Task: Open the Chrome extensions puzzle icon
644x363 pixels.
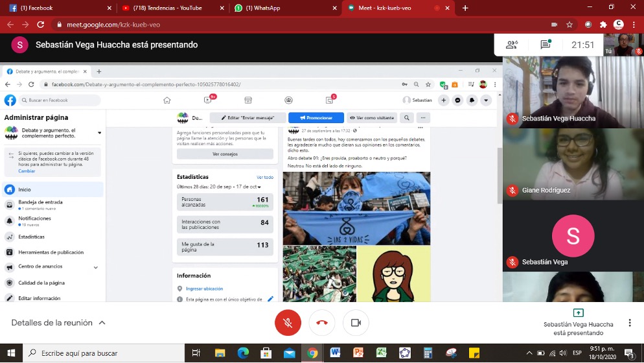Action: point(603,25)
